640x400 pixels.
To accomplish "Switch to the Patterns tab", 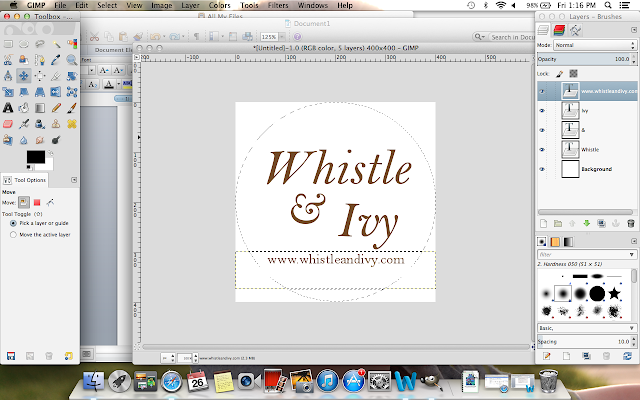I will click(x=555, y=242).
